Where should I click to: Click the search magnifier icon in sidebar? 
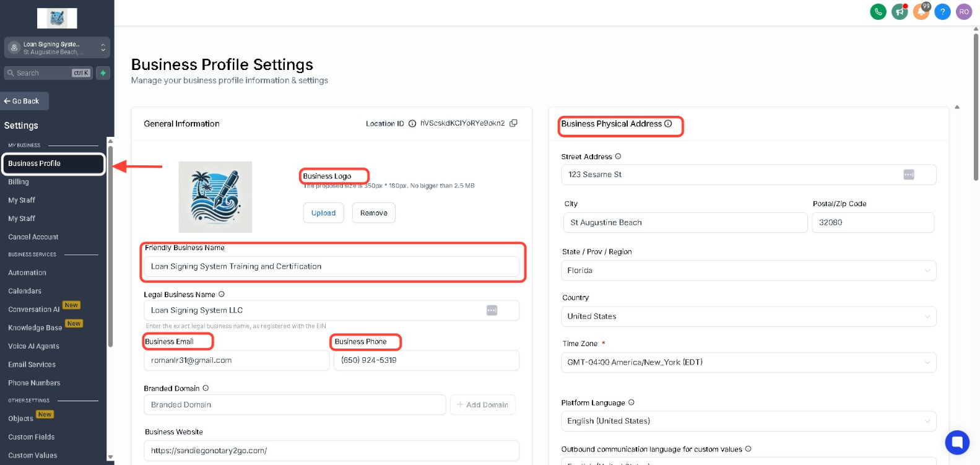click(x=11, y=73)
